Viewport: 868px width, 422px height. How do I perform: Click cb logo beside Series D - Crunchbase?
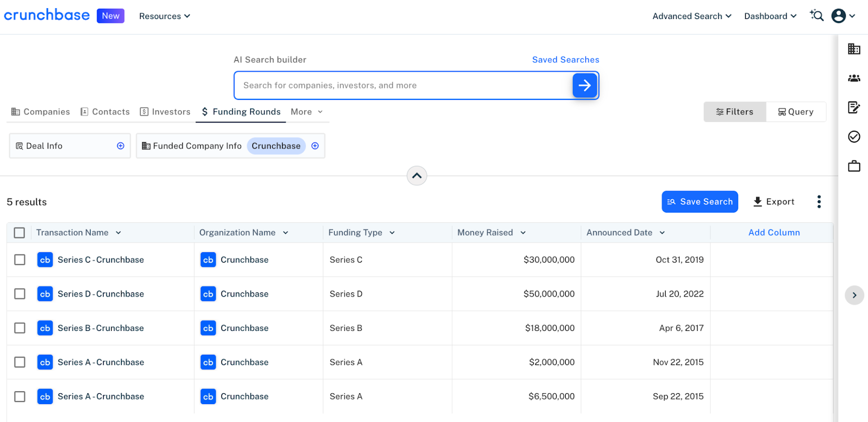tap(45, 294)
